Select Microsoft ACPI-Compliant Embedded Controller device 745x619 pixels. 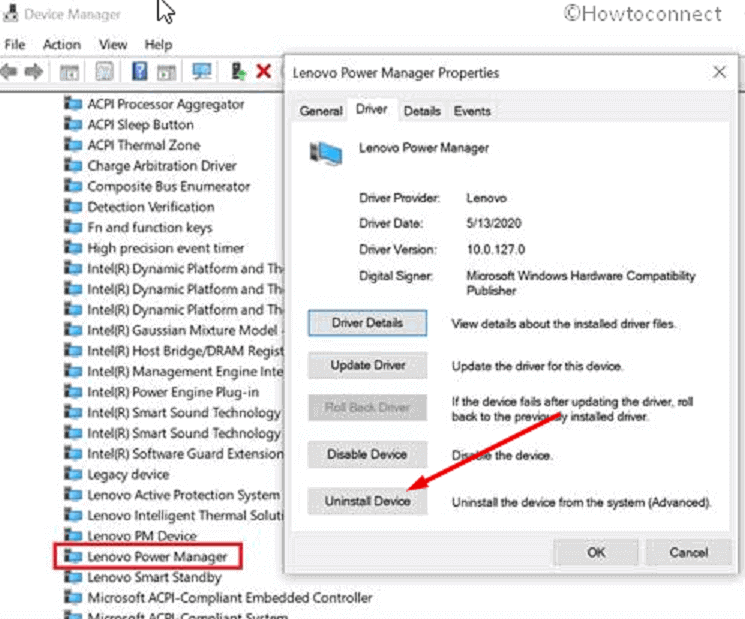[x=229, y=598]
